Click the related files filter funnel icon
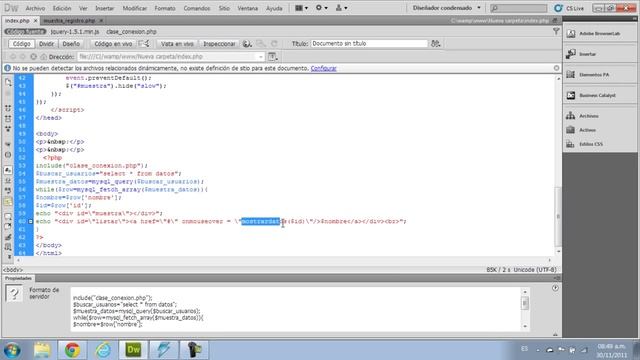The image size is (640, 360). (556, 31)
